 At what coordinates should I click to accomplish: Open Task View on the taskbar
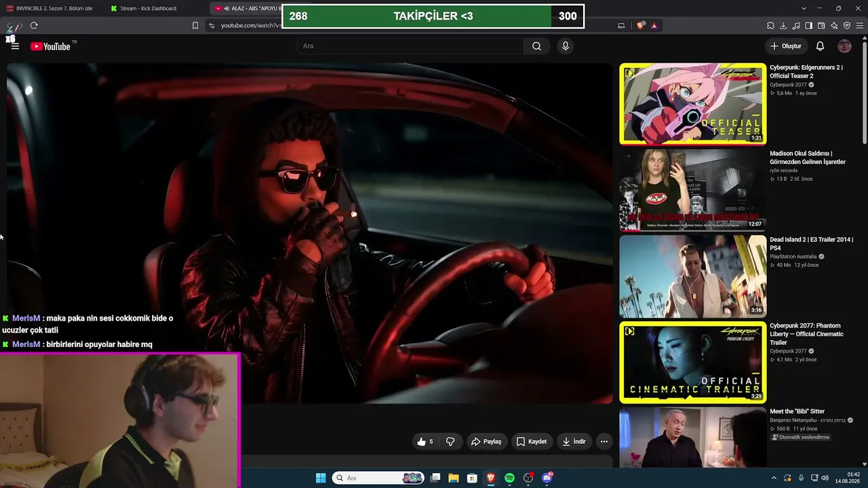coord(435,478)
